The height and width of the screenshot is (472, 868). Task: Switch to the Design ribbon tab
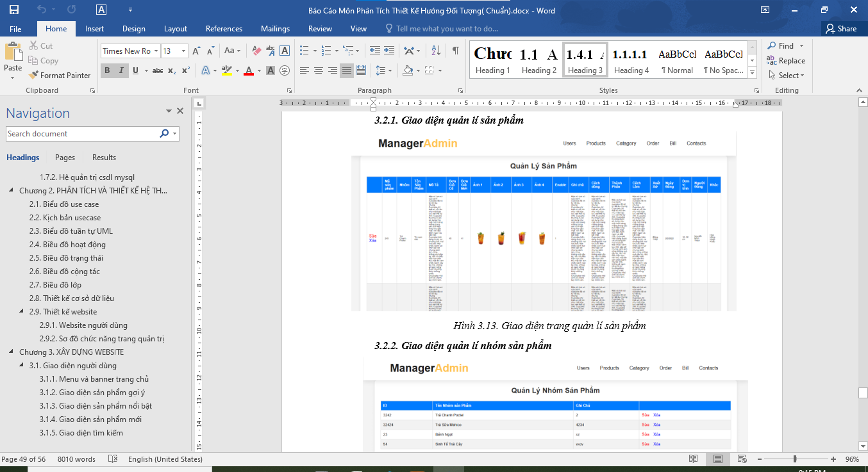tap(133, 28)
